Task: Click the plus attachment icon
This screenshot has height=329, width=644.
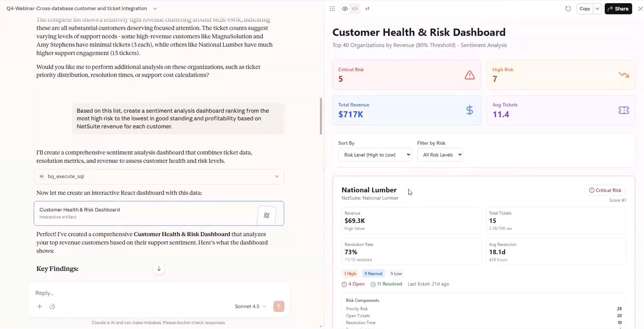Action: 40,306
